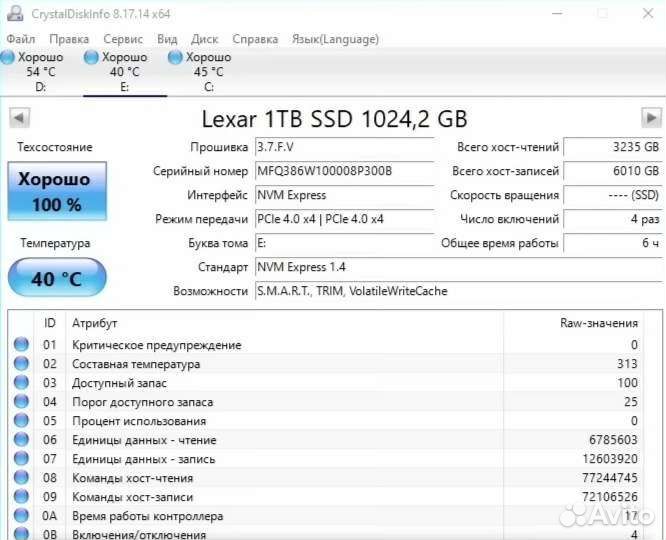Screen dimensions: 666x540
Task: Select row Единицы данных - чтение
Action: pyautogui.click(x=325, y=440)
